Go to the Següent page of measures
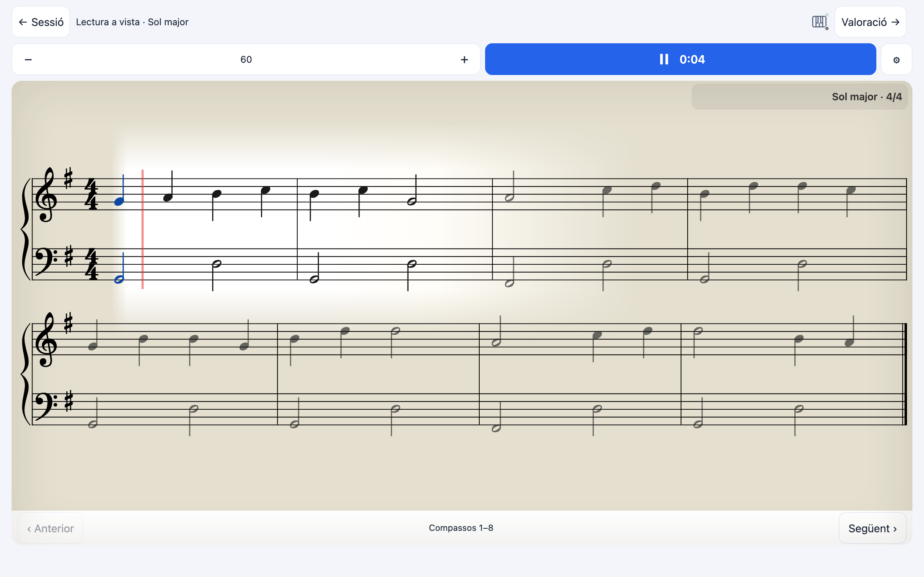Screen dimensions: 924x577 pyautogui.click(x=872, y=528)
